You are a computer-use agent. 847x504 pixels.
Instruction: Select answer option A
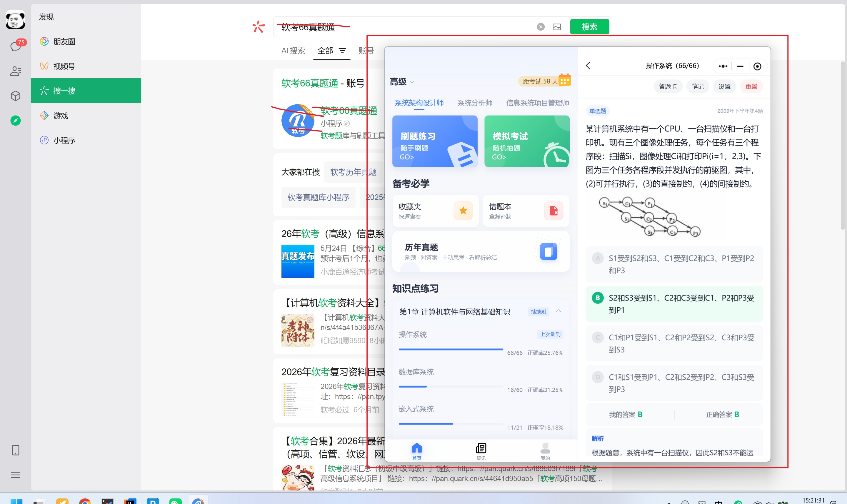[674, 264]
